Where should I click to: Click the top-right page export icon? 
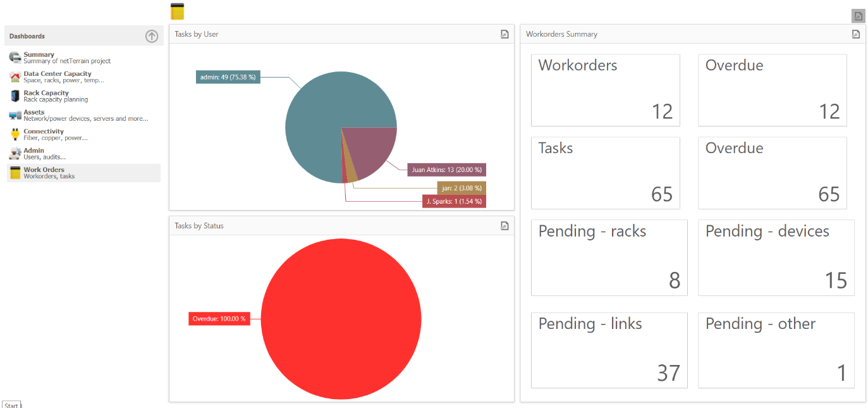pyautogui.click(x=858, y=16)
